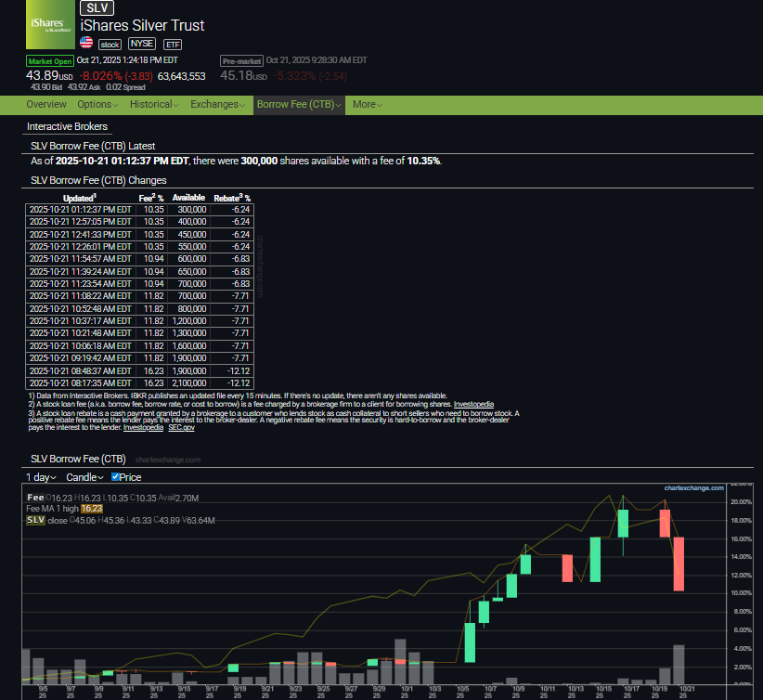The height and width of the screenshot is (700, 763).
Task: Click the 11:39:24 AM EDT row timestamp
Action: tap(80, 272)
